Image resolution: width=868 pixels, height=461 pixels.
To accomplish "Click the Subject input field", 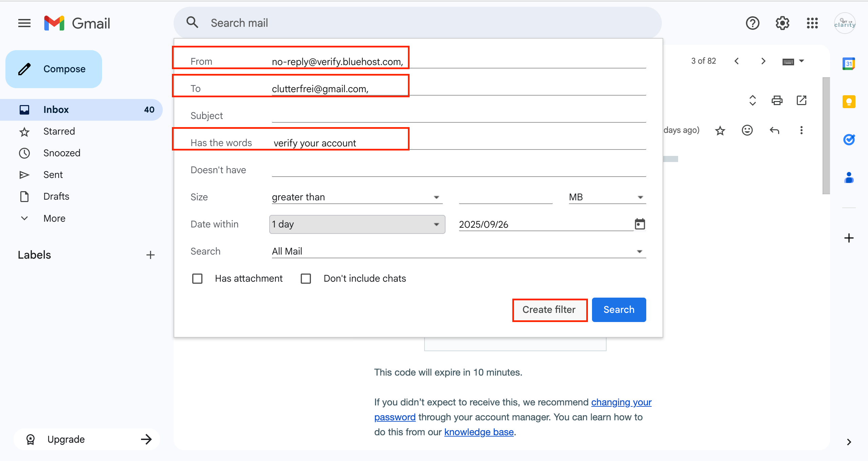I will [458, 116].
